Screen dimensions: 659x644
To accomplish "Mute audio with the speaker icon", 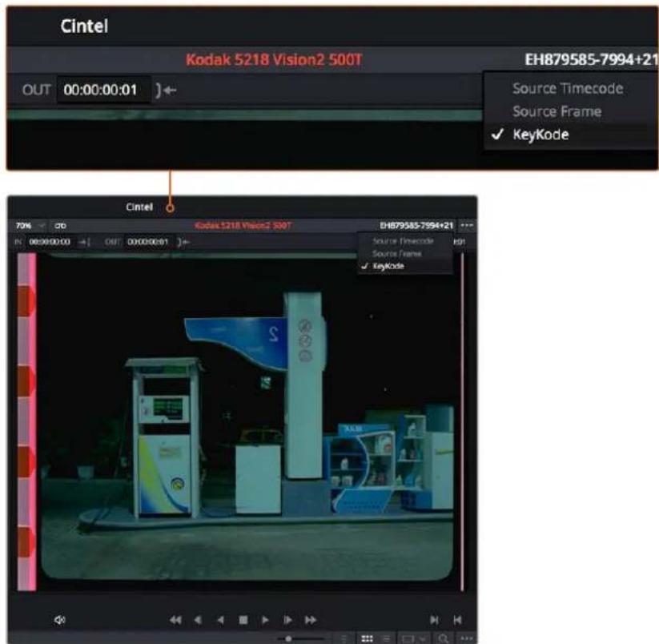I will [60, 620].
